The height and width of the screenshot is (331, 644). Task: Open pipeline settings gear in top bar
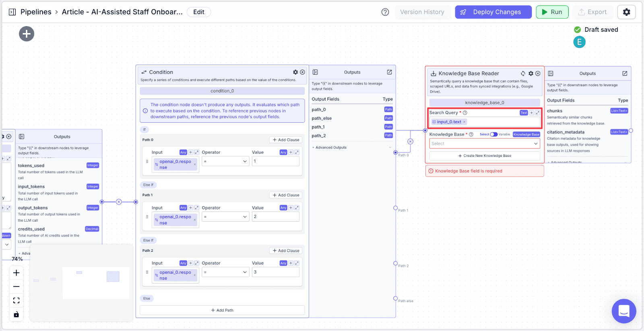(626, 12)
